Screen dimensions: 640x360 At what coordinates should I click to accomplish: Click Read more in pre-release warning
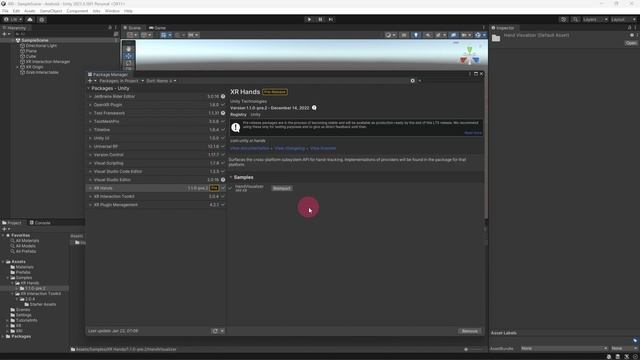[x=473, y=133]
